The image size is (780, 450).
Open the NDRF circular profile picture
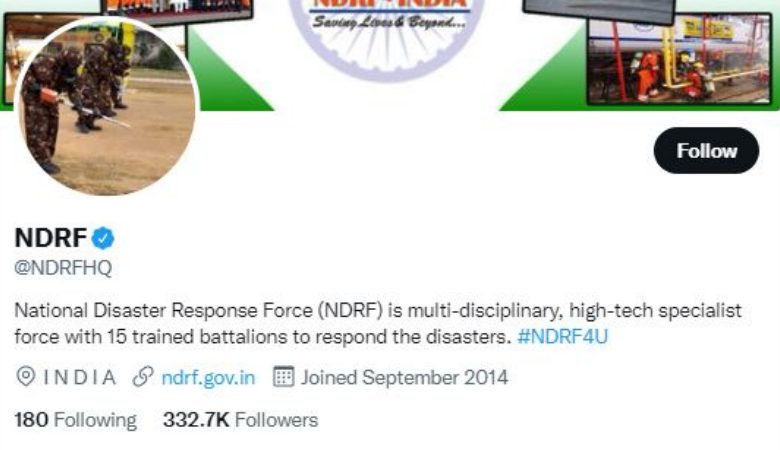point(107,106)
